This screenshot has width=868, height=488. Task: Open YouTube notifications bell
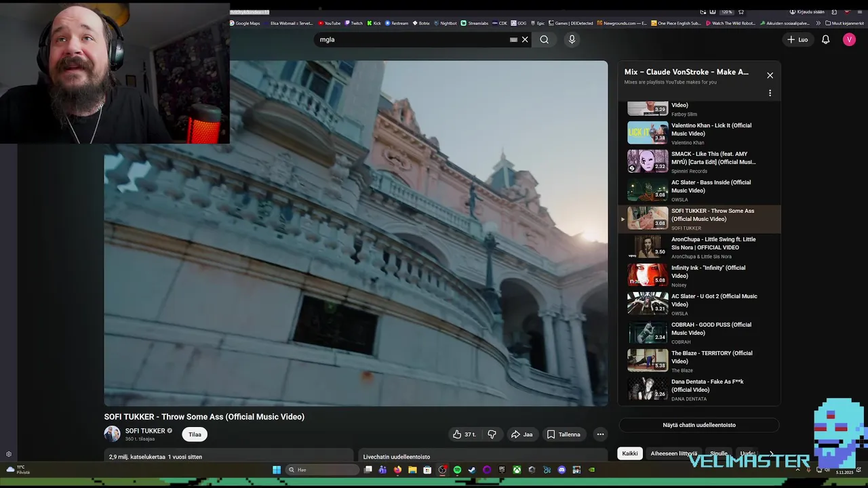(x=825, y=39)
